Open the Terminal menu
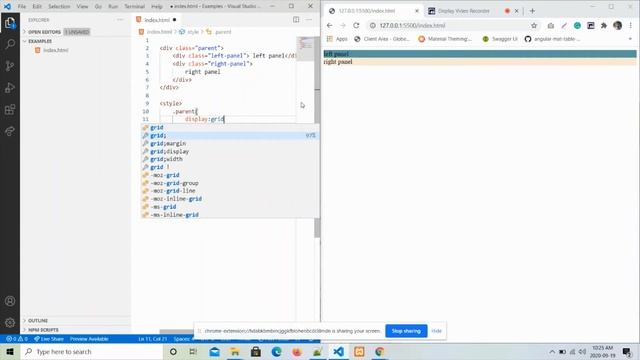640x360 pixels. click(134, 7)
